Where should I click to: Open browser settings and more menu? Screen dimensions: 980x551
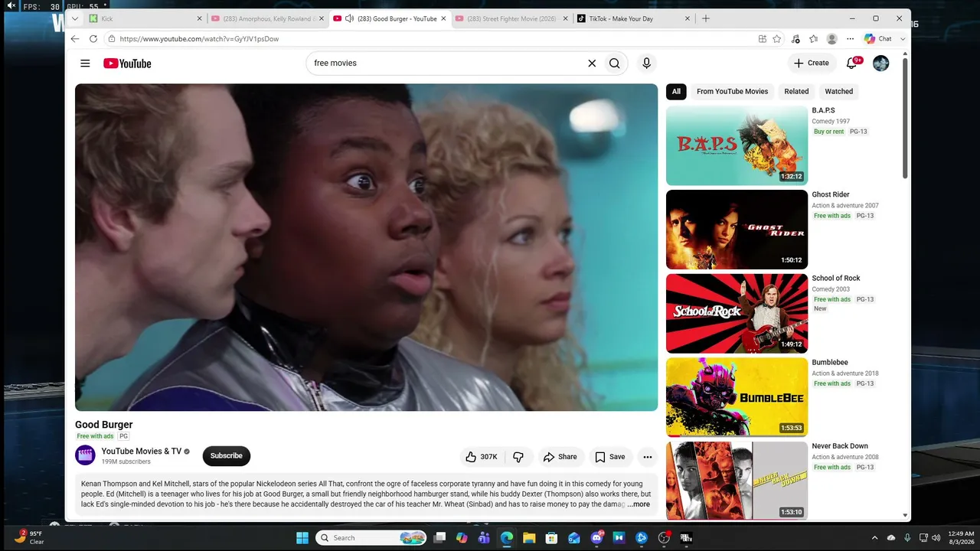(x=850, y=39)
